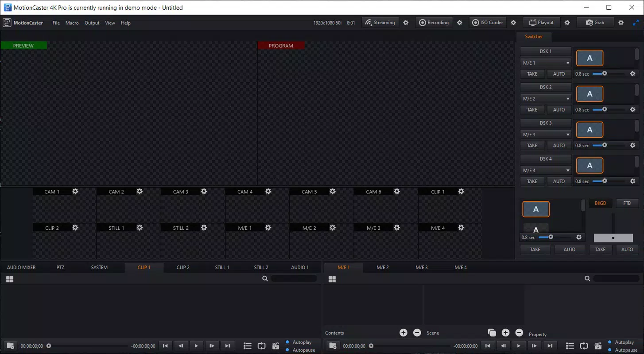Viewport: 644px width, 354px height.
Task: Click DSK 1 TAKE button
Action: pos(532,74)
